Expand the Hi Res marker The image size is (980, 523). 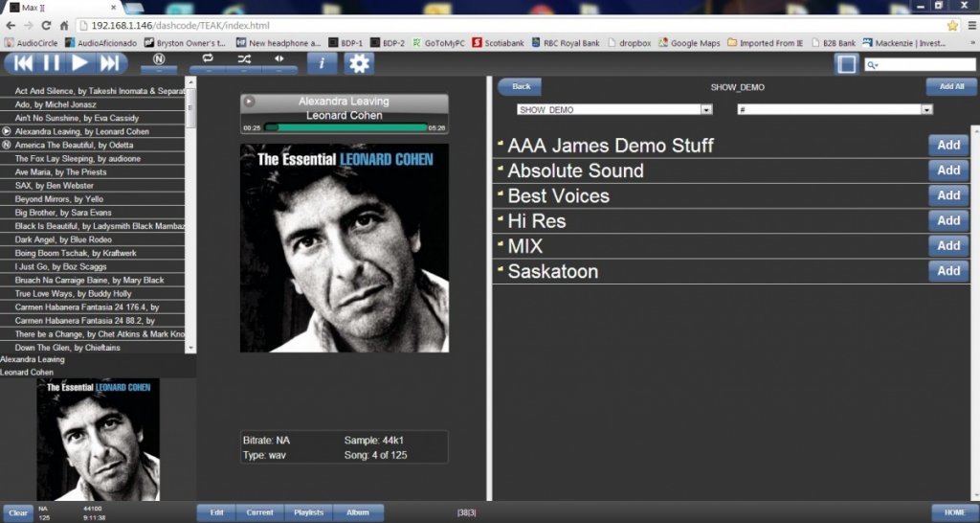click(500, 217)
